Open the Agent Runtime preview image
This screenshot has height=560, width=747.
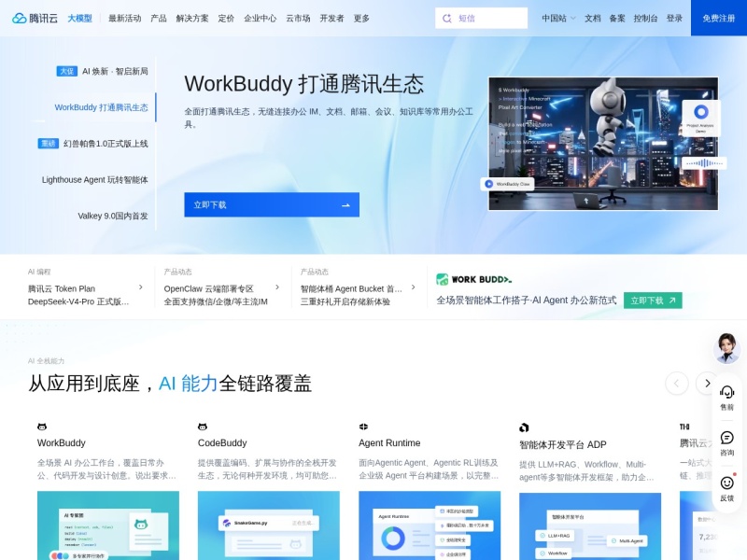[x=430, y=525]
